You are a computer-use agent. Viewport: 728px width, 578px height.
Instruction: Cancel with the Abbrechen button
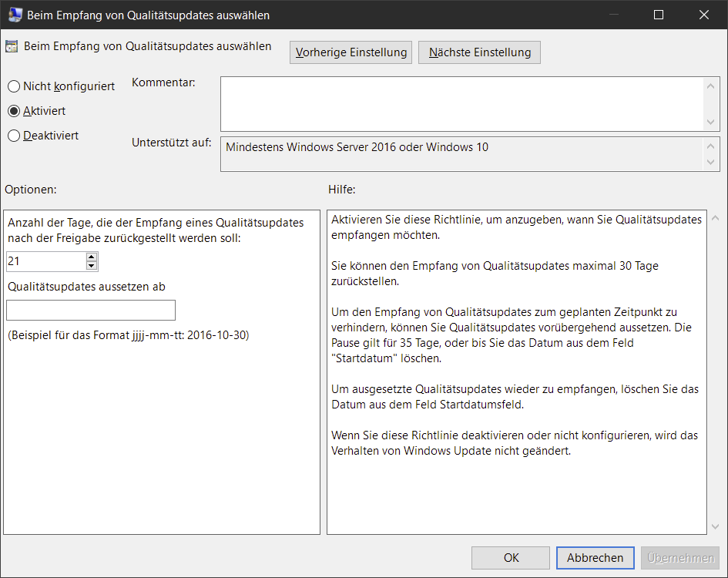coord(595,557)
